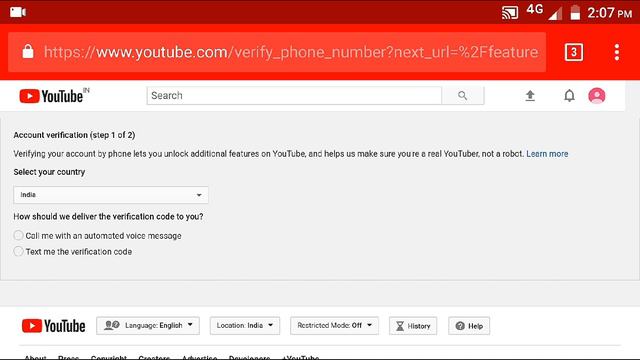
Task: Open the Restricted Mode: Off dropdown
Action: 334,326
